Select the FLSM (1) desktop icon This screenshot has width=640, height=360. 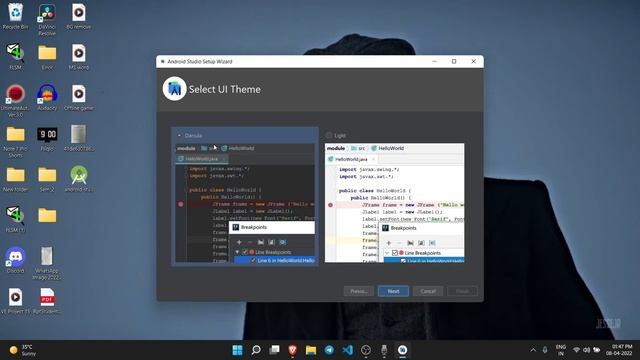point(16,219)
